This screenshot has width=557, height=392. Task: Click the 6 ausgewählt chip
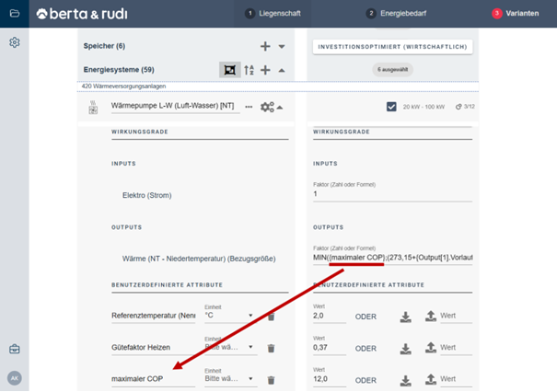point(392,70)
